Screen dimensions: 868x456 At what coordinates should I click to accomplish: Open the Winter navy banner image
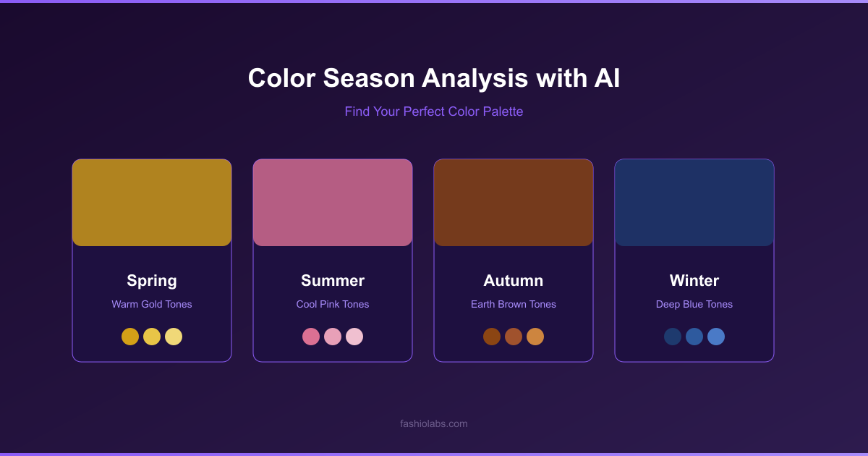tap(694, 203)
